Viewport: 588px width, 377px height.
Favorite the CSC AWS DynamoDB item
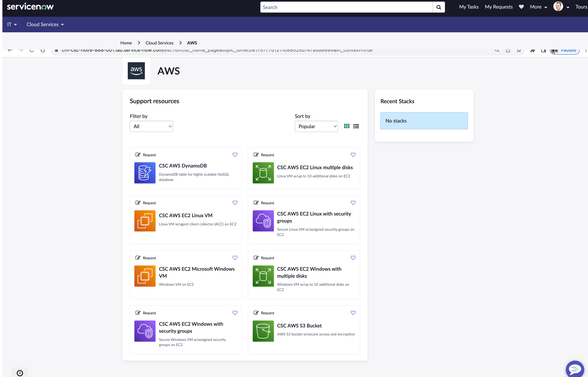(235, 155)
